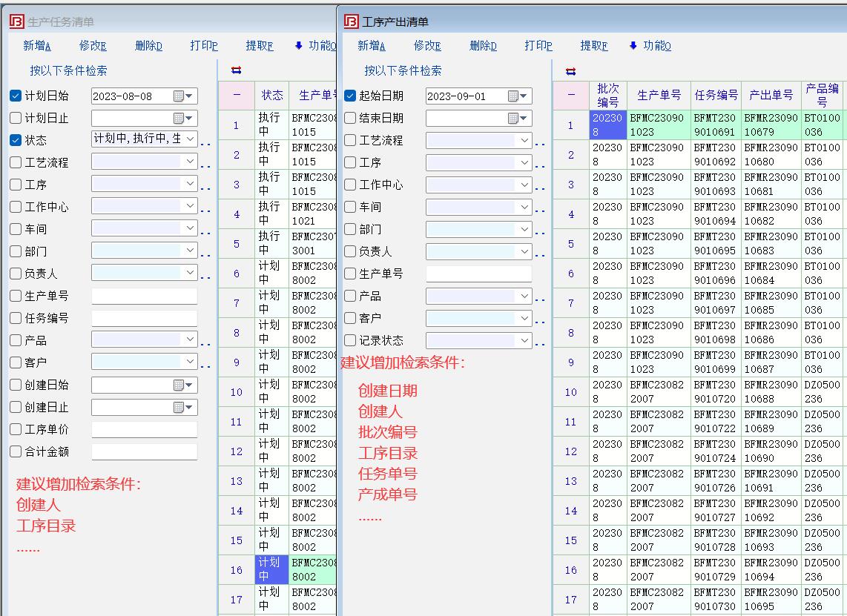Click 删除 in the 生产任务清单 toolbar
The image size is (847, 616).
[148, 46]
